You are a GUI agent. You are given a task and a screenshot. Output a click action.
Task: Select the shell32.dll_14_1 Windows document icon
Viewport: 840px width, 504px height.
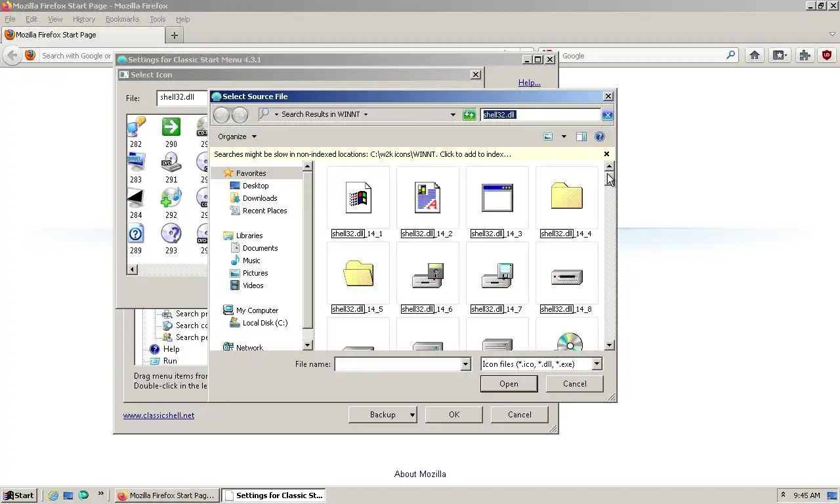coord(358,202)
